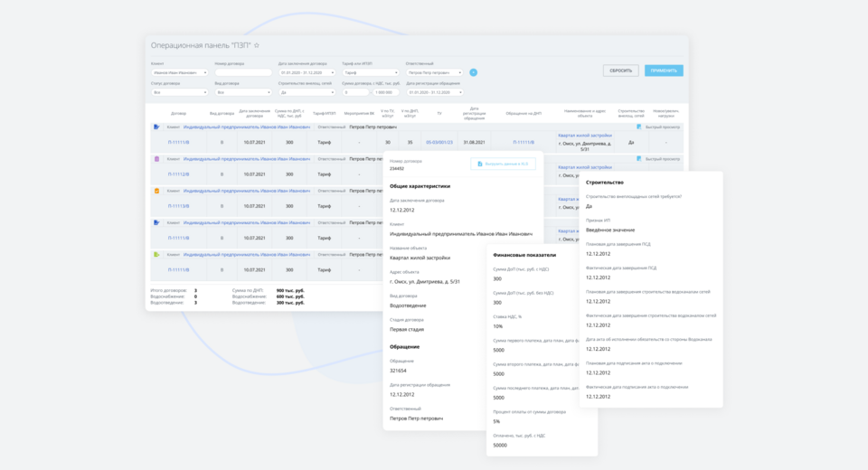Click the Номер договора input field
Image resolution: width=868 pixels, height=470 pixels.
pyautogui.click(x=242, y=72)
